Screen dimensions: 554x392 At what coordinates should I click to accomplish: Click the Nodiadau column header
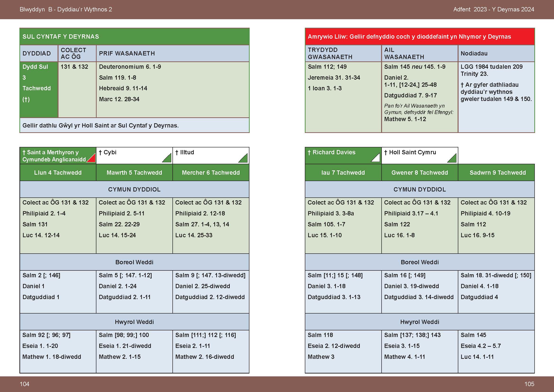click(474, 53)
